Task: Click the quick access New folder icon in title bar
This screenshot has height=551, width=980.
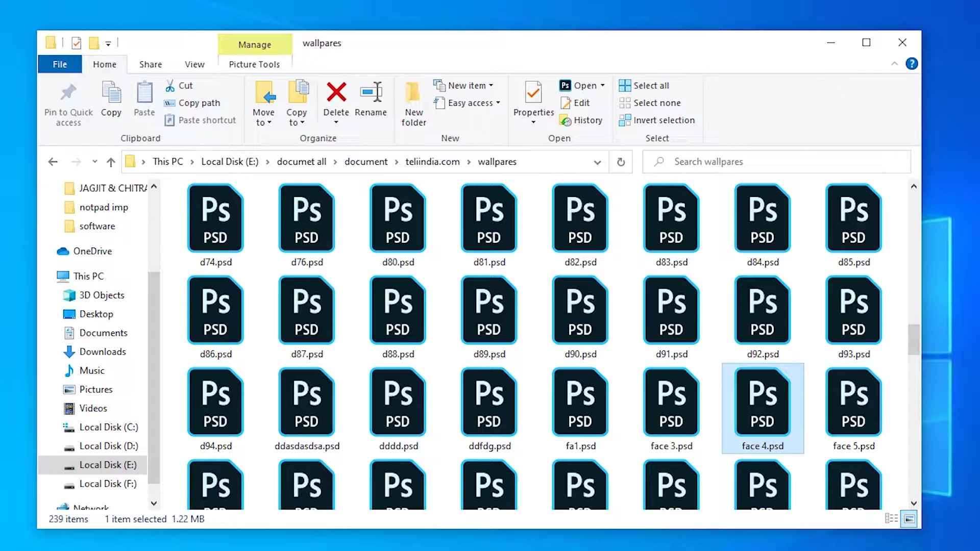Action: point(94,43)
